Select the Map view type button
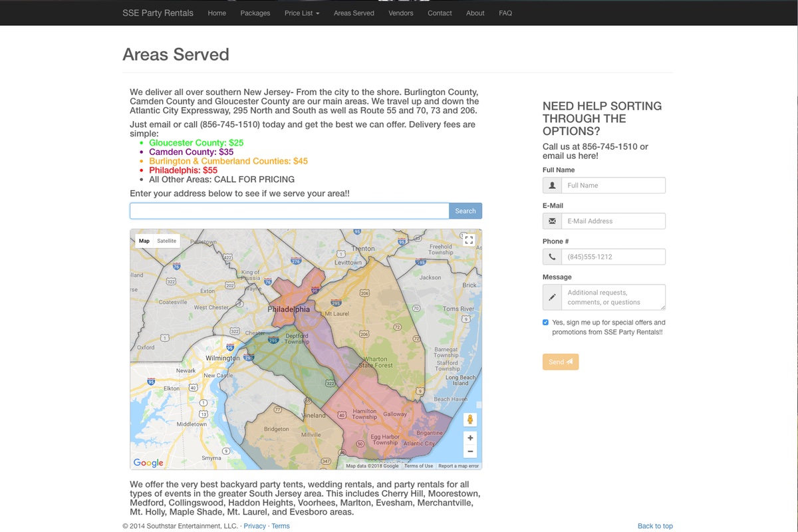The width and height of the screenshot is (798, 532). click(x=144, y=241)
